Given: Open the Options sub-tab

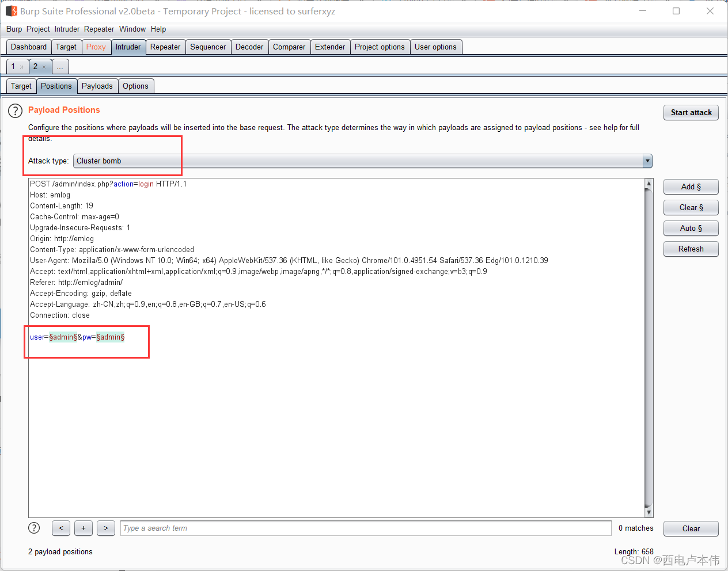Looking at the screenshot, I should point(135,86).
